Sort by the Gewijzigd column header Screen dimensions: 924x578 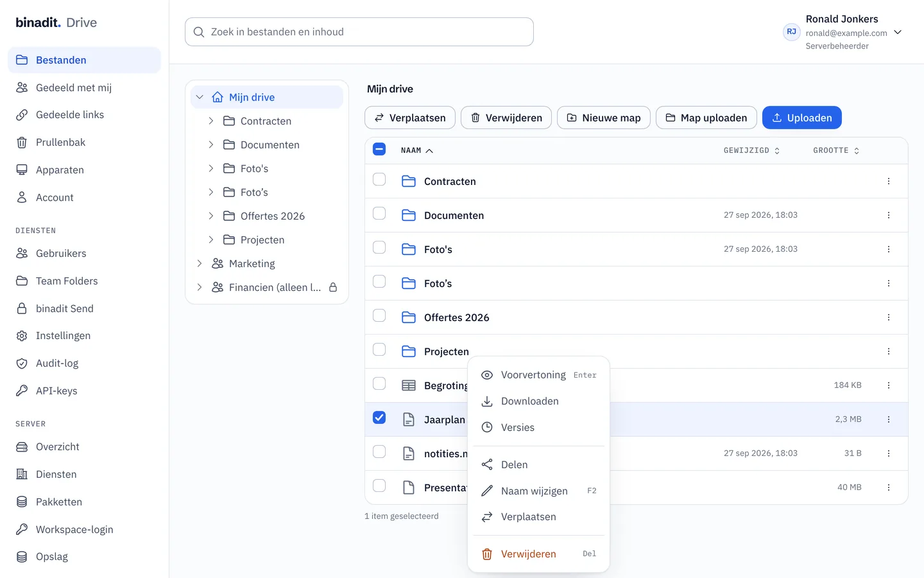tap(751, 150)
